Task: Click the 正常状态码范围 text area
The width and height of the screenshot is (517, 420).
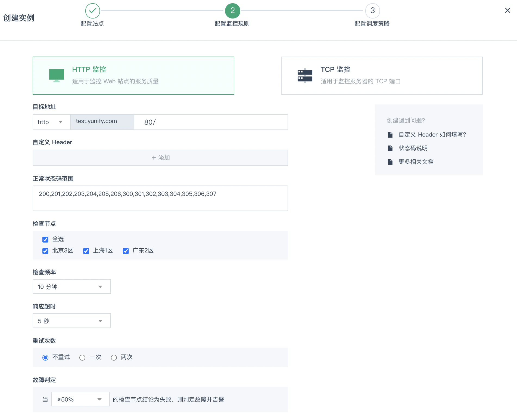Action: tap(160, 198)
